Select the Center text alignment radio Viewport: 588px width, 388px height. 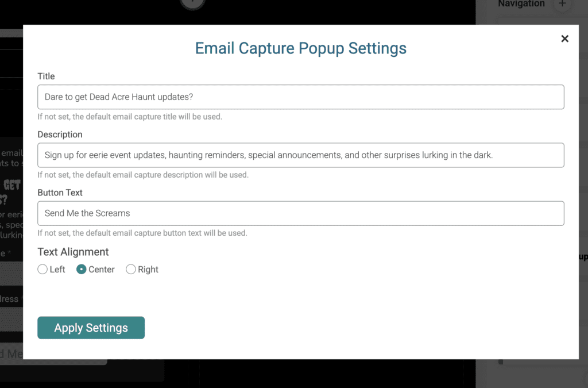[x=82, y=269]
